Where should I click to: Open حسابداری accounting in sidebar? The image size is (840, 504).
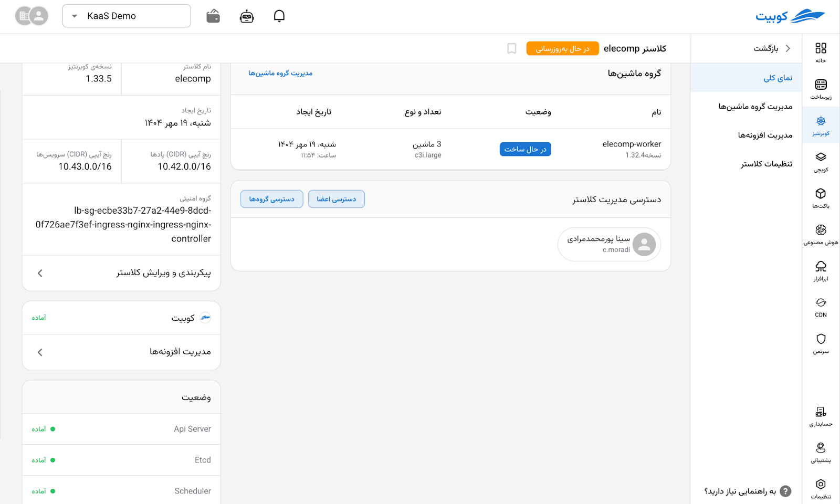pyautogui.click(x=821, y=416)
